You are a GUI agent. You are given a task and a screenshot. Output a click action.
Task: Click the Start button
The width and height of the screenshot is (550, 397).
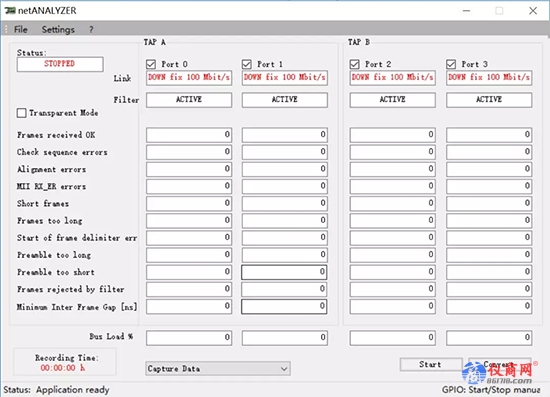click(x=431, y=364)
